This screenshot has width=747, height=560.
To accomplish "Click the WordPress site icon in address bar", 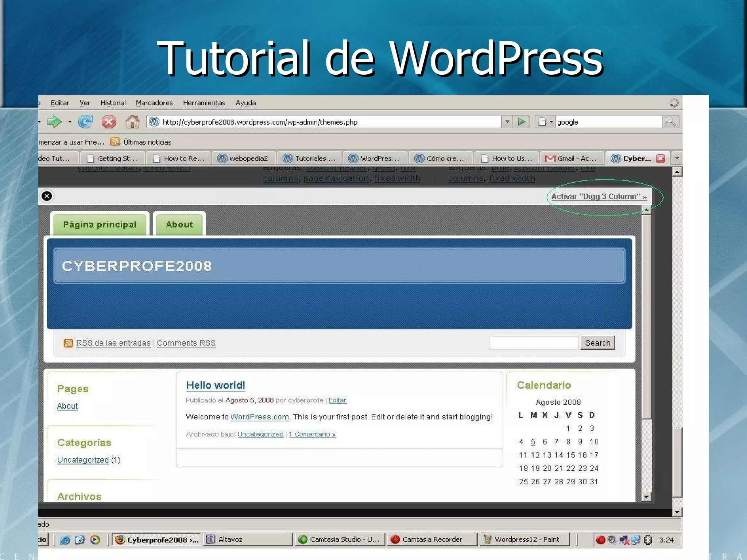I will (154, 122).
